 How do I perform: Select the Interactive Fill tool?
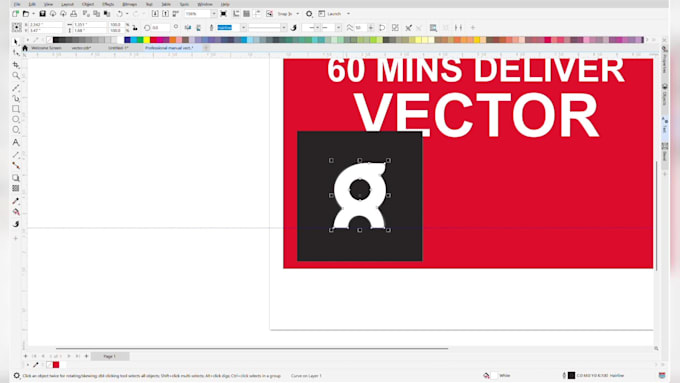pos(16,212)
